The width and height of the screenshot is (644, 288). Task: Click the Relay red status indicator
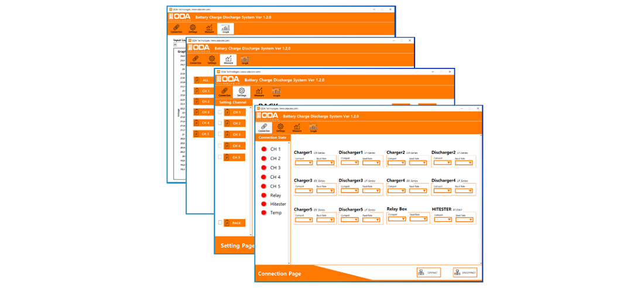coord(264,196)
